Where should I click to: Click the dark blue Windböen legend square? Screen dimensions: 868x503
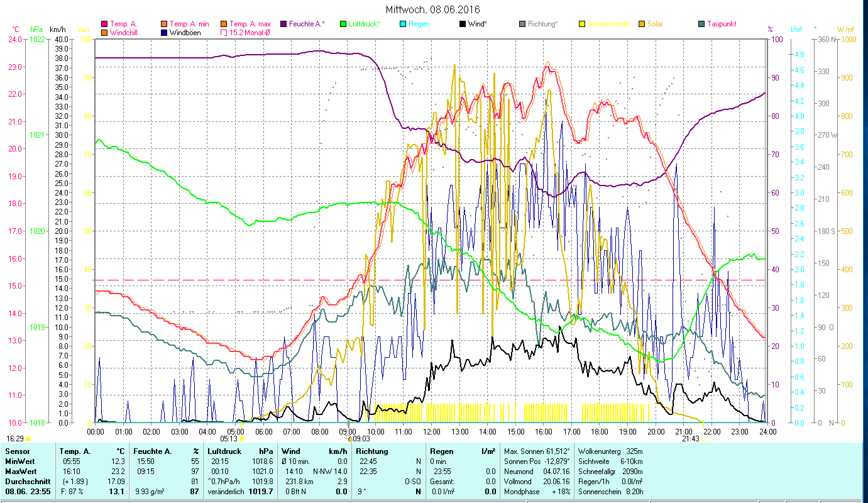(x=164, y=33)
